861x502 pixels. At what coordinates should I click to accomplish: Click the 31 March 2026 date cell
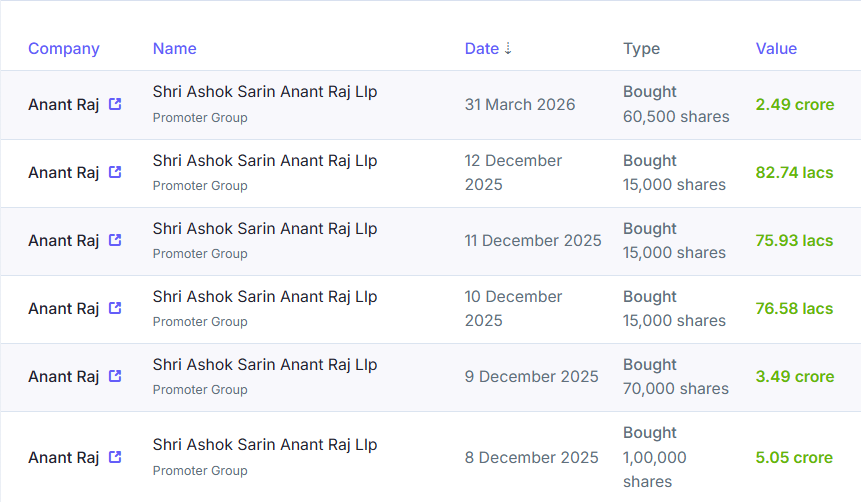tap(519, 104)
